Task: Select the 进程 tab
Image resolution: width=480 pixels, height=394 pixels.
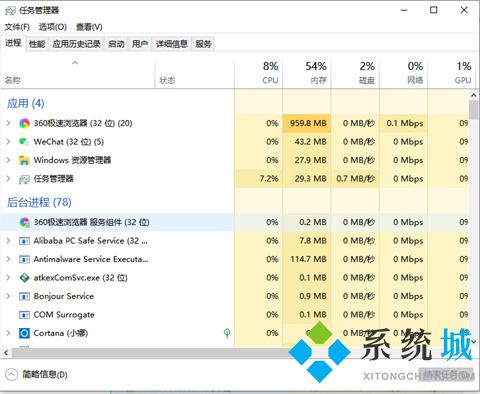Action: tap(13, 43)
